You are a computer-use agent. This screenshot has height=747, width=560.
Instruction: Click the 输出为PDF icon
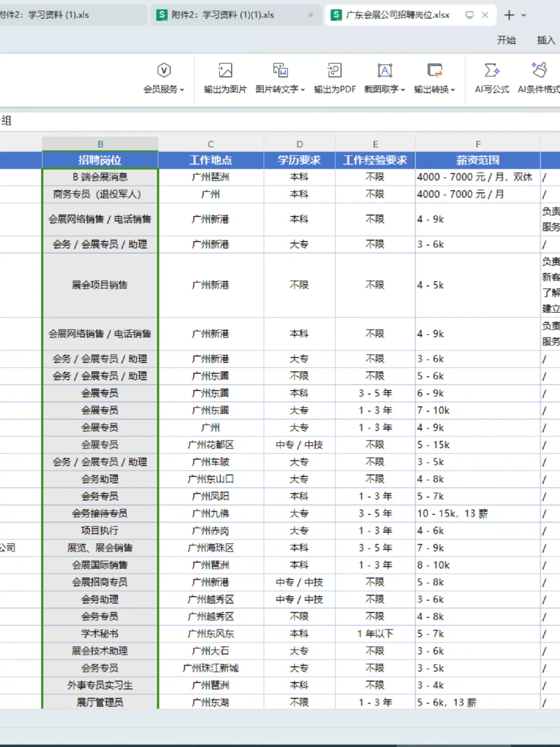[334, 71]
